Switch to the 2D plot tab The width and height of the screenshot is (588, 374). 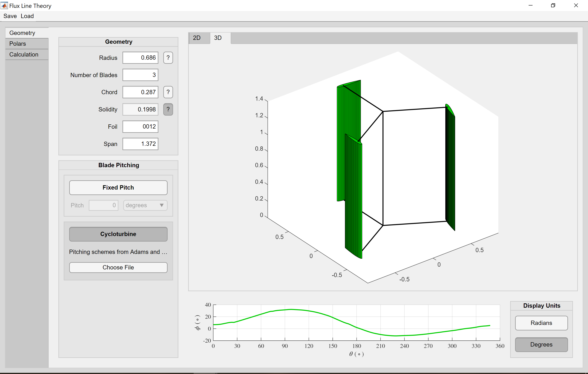(x=197, y=38)
